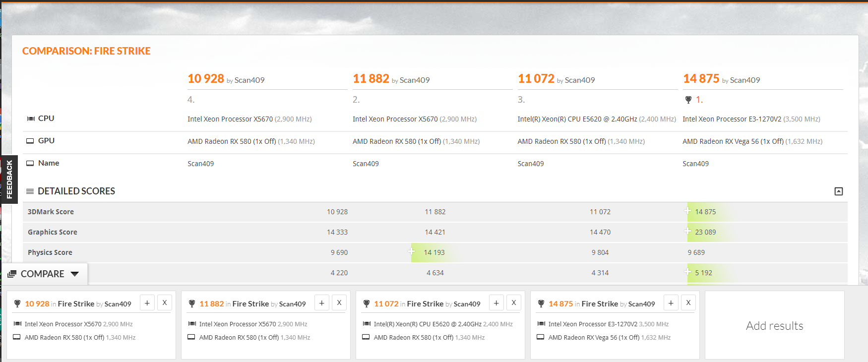868x362 pixels.
Task: Open the 11 072 score header link
Action: pos(536,79)
